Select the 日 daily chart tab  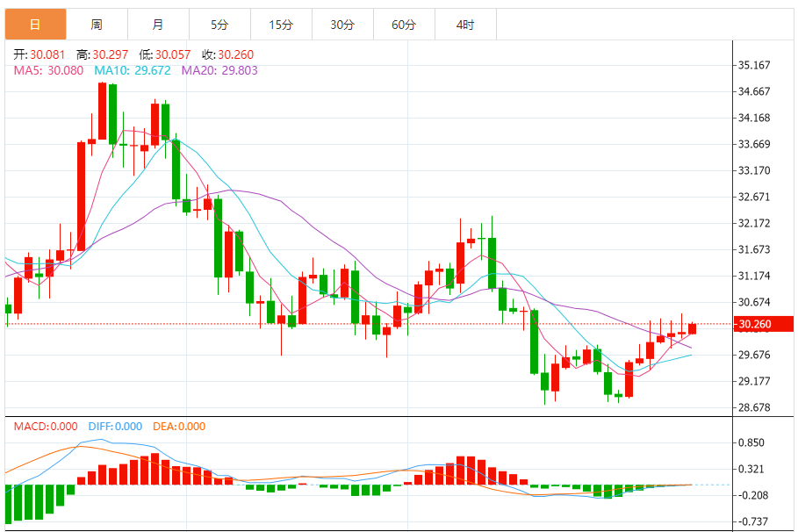[x=36, y=25]
